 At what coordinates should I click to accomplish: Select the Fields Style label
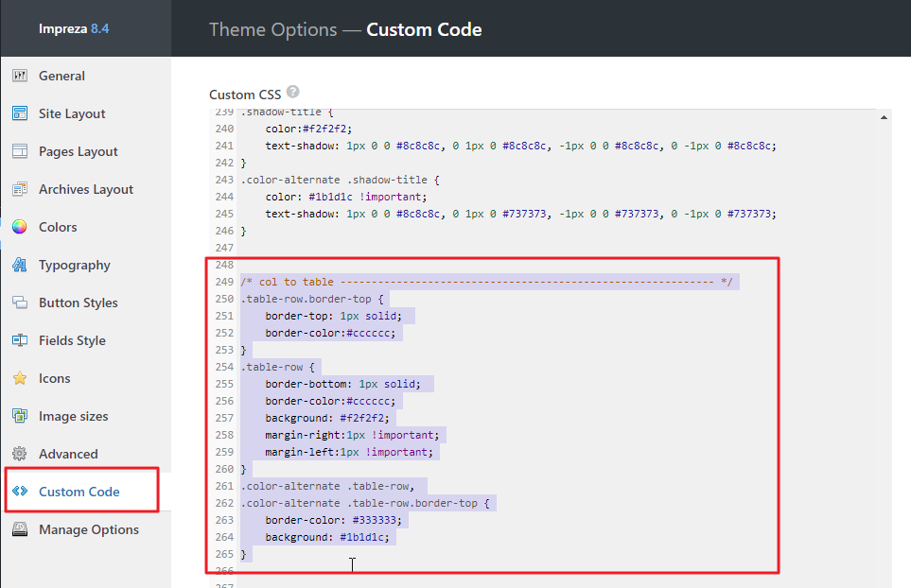coord(72,340)
